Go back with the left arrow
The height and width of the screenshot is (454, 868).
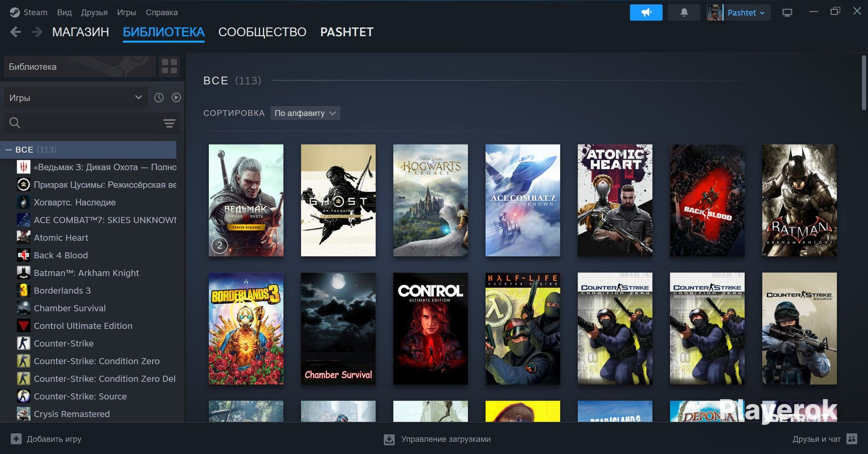16,32
